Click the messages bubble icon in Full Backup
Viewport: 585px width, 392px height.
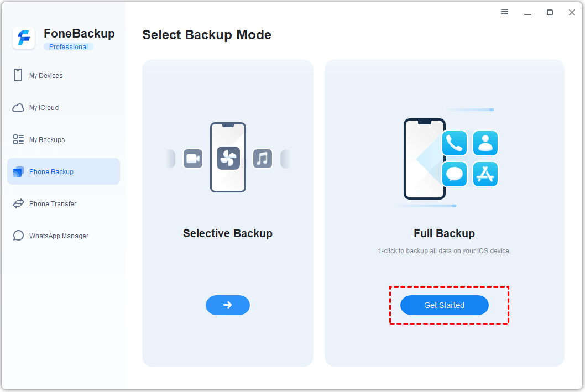pyautogui.click(x=455, y=174)
